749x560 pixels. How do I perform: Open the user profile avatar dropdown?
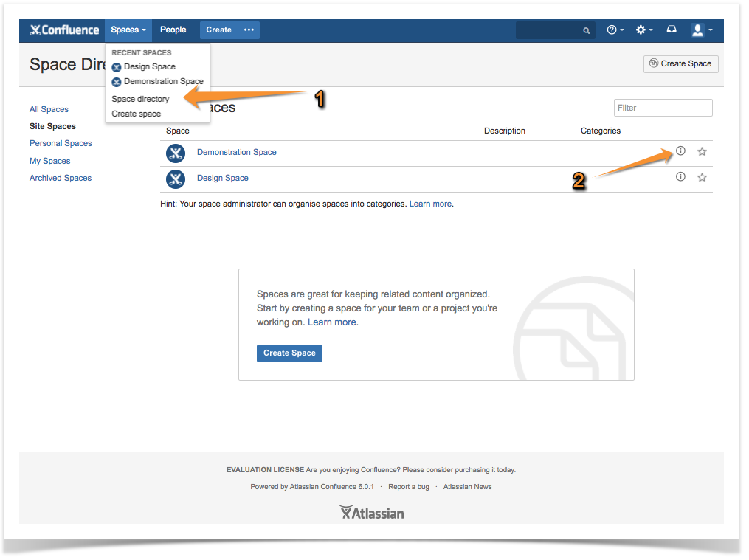tap(700, 30)
